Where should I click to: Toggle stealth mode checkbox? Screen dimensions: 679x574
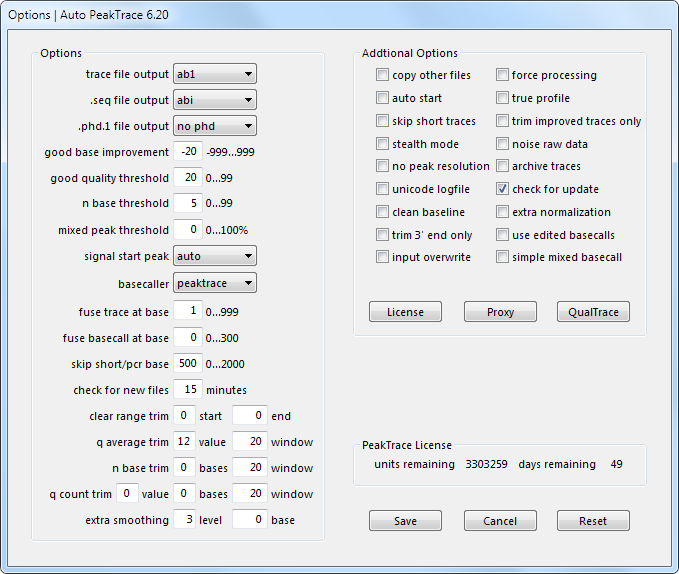[382, 143]
